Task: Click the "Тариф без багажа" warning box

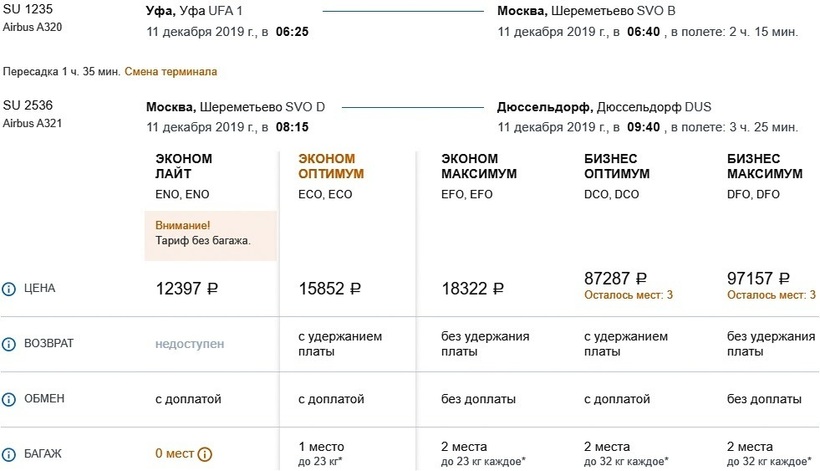Action: [210, 234]
